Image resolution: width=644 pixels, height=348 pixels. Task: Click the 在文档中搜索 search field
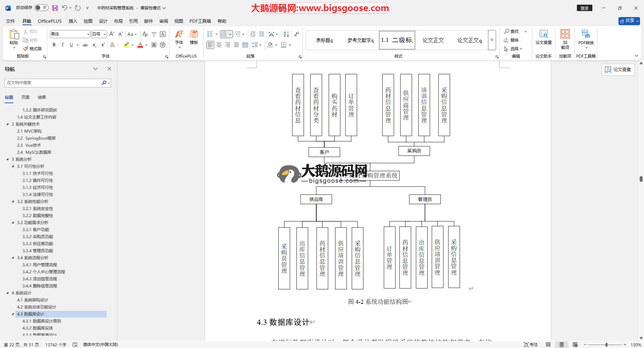tap(54, 83)
